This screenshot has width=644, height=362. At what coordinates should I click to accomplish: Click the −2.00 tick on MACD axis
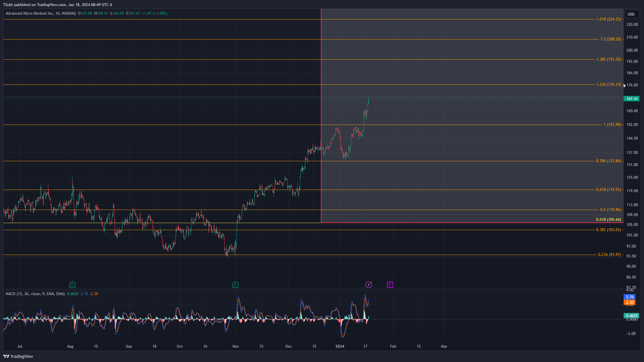[x=631, y=334]
